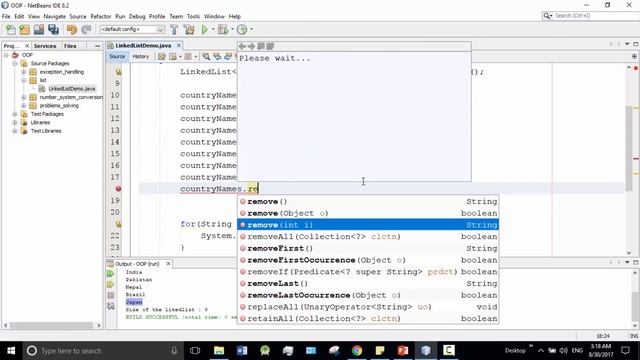Expand the Test Packages node
The height and width of the screenshot is (360, 640).
tap(15, 114)
